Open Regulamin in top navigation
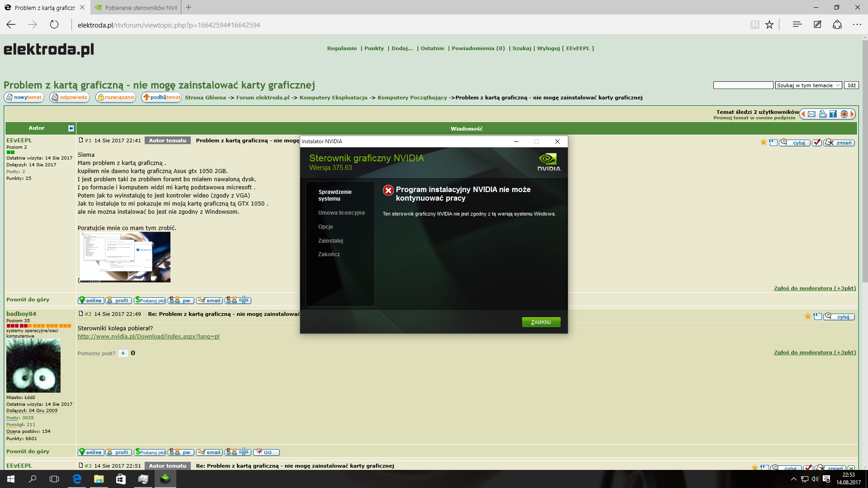The width and height of the screenshot is (868, 488). pos(342,48)
